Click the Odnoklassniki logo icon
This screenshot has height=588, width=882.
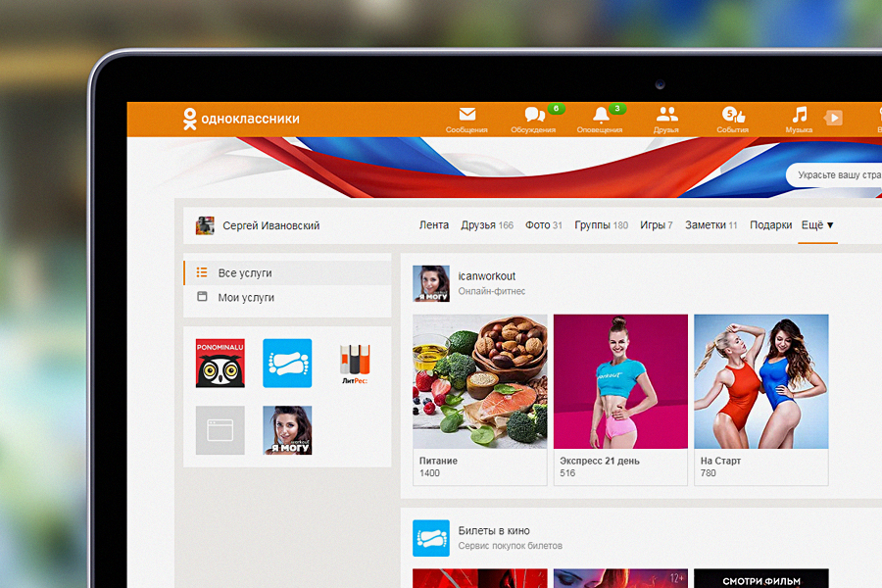(189, 119)
